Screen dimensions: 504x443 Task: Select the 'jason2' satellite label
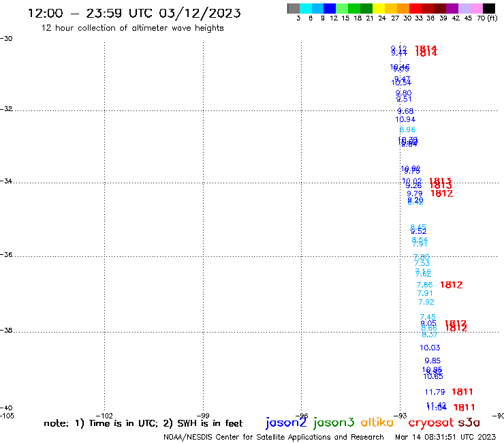coord(286,423)
